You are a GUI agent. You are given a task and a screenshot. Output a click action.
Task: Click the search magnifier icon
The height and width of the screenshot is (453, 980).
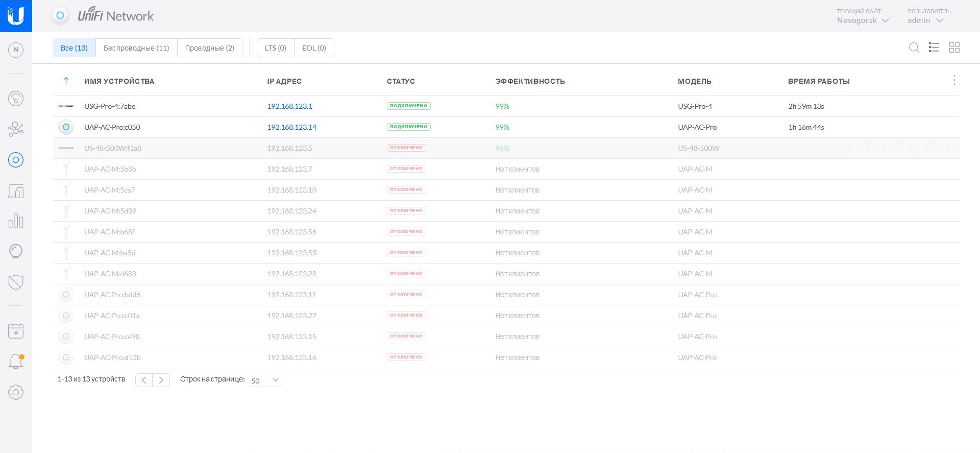[914, 47]
